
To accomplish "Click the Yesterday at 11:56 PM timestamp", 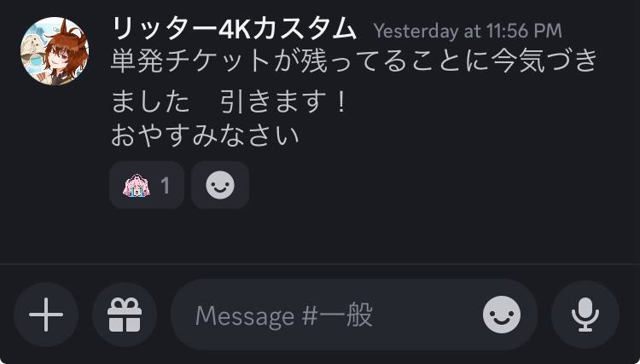I will tap(468, 32).
